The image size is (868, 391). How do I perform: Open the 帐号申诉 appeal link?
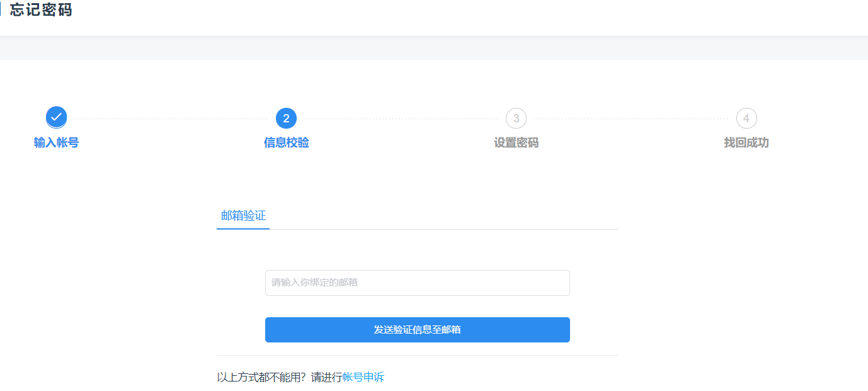(363, 378)
